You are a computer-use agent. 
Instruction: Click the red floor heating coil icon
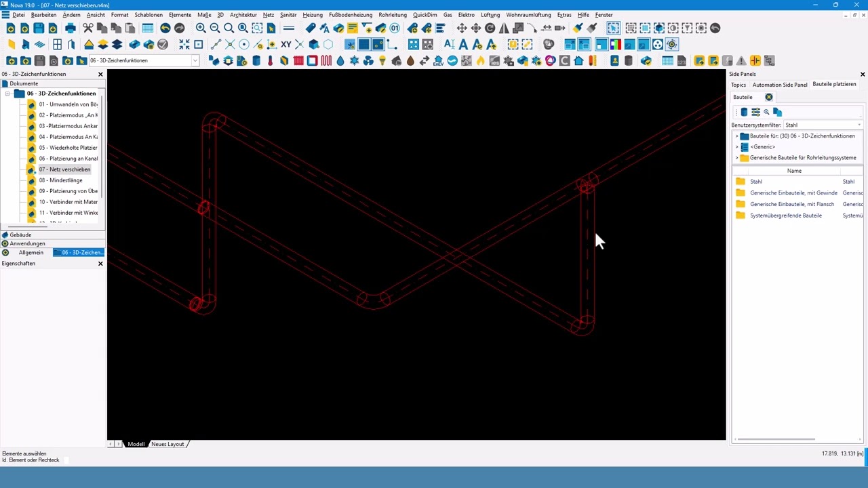coord(326,61)
